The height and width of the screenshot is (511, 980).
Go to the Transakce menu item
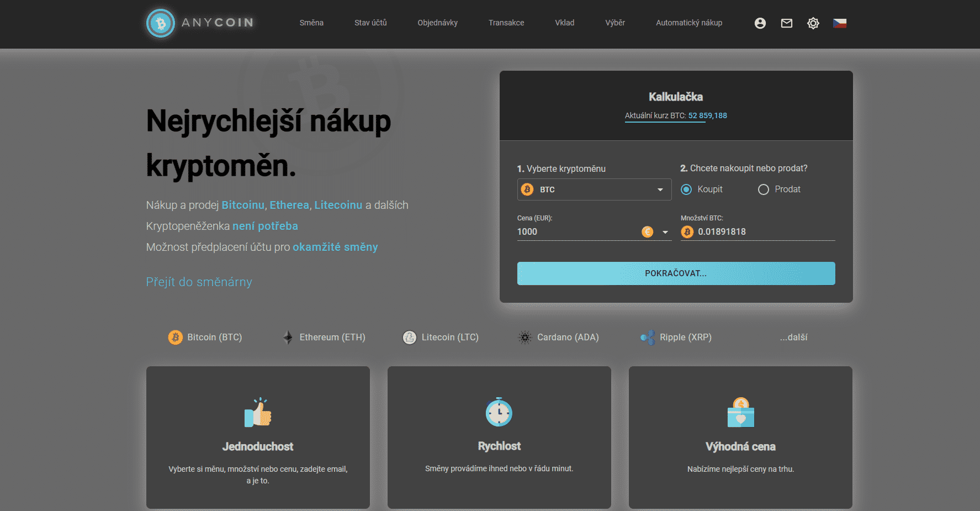pos(506,23)
